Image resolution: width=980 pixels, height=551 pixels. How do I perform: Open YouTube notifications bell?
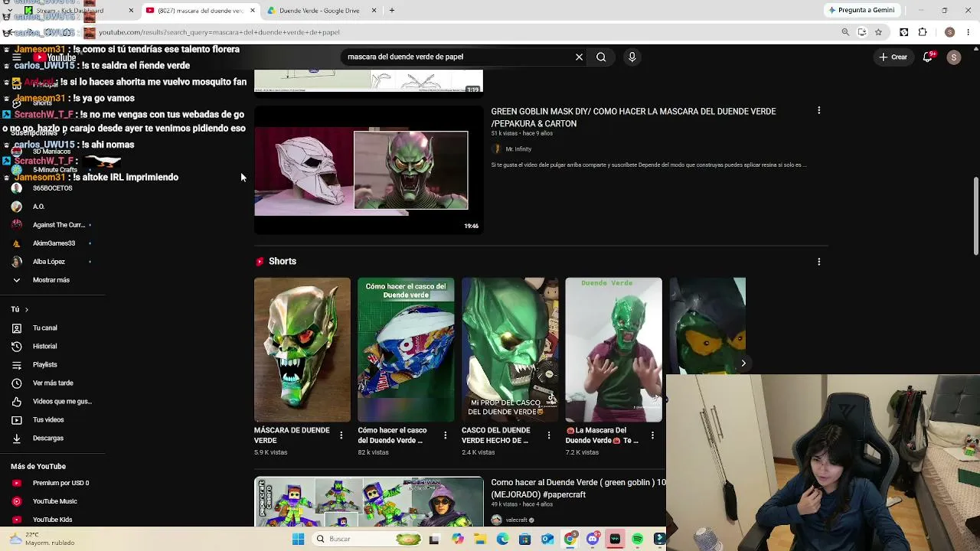(x=928, y=57)
